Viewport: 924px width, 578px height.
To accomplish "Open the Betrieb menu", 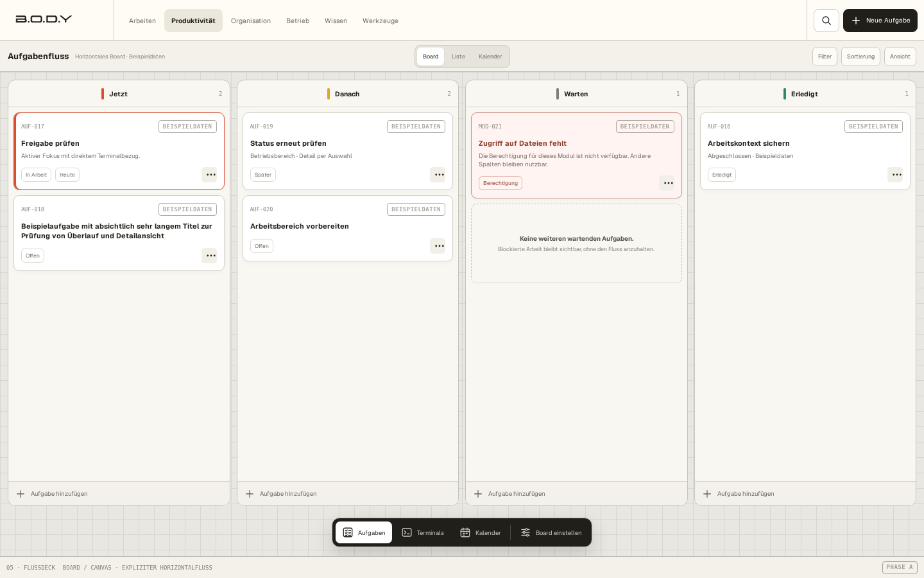I will click(298, 21).
